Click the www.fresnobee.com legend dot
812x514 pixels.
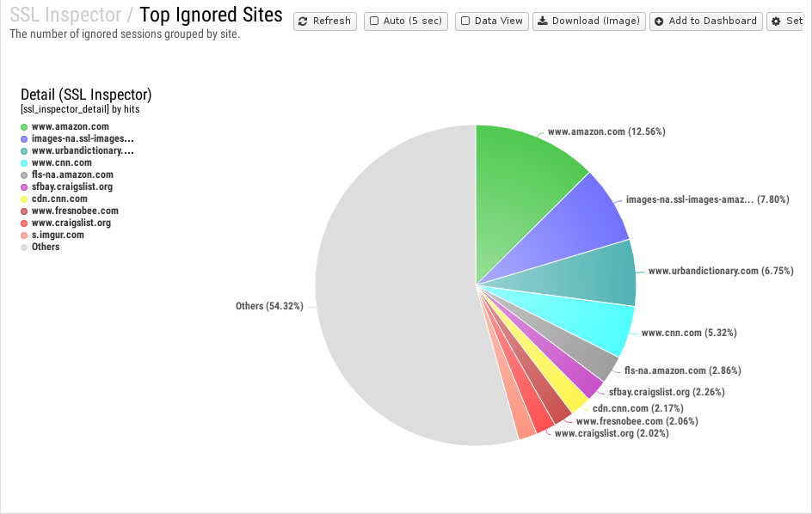[x=24, y=211]
